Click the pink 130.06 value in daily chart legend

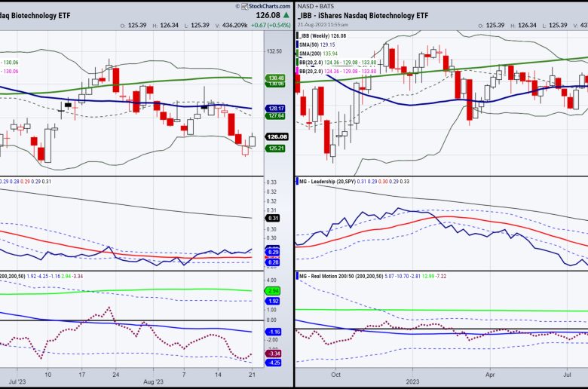point(11,72)
